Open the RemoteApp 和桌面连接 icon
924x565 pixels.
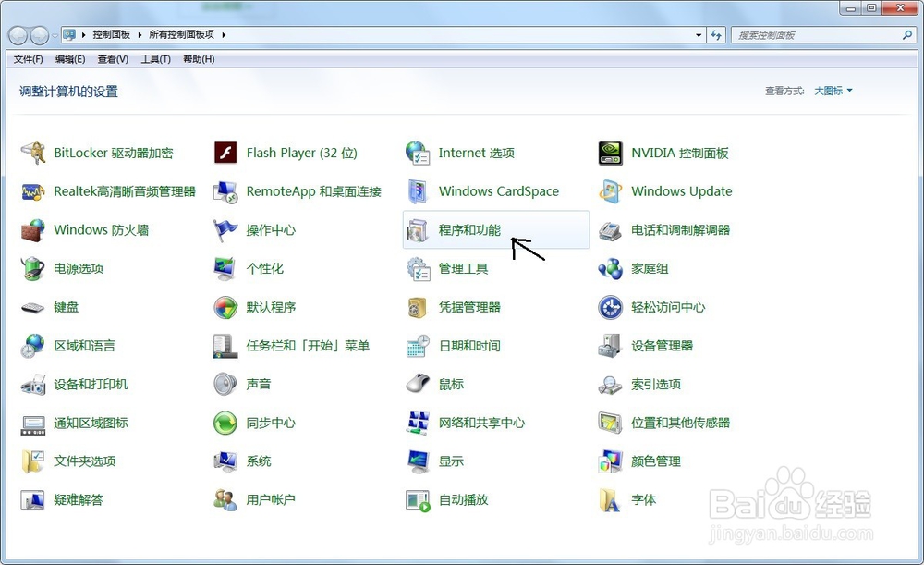point(225,191)
